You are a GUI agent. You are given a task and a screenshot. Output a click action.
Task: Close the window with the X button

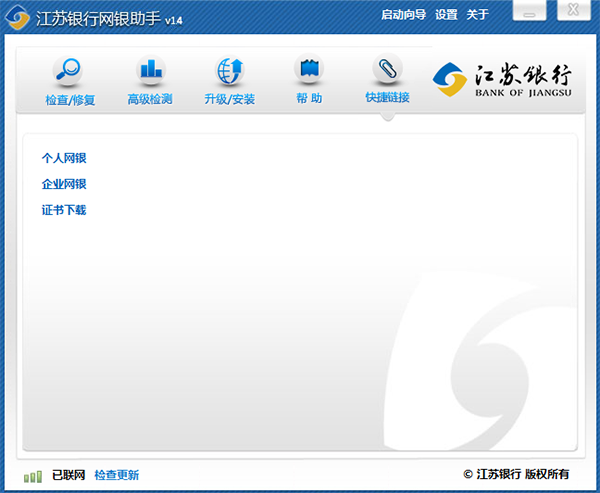click(573, 10)
